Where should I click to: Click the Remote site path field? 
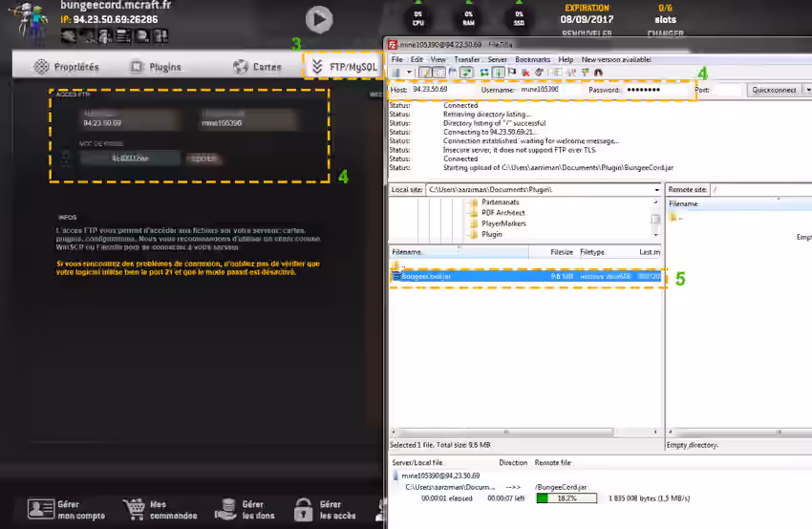(761, 190)
